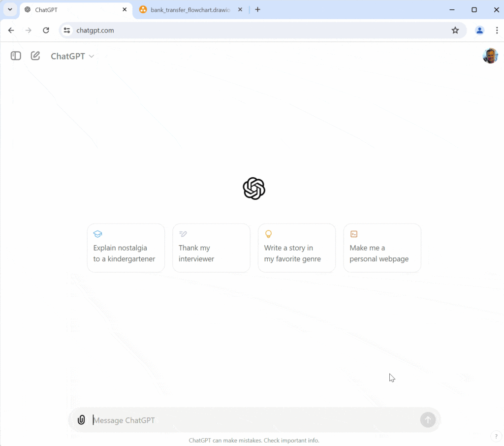Open the user profile avatar menu
Screen dimensions: 504x446
[490, 56]
